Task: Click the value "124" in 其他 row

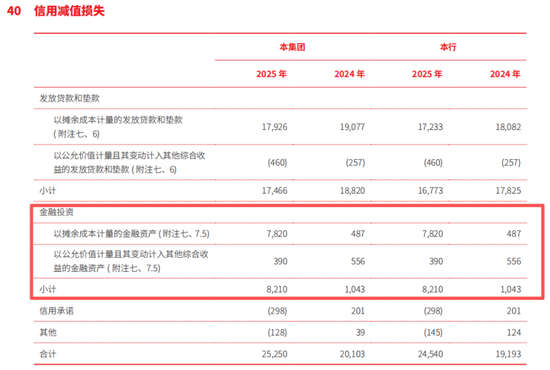Action: 514,332
